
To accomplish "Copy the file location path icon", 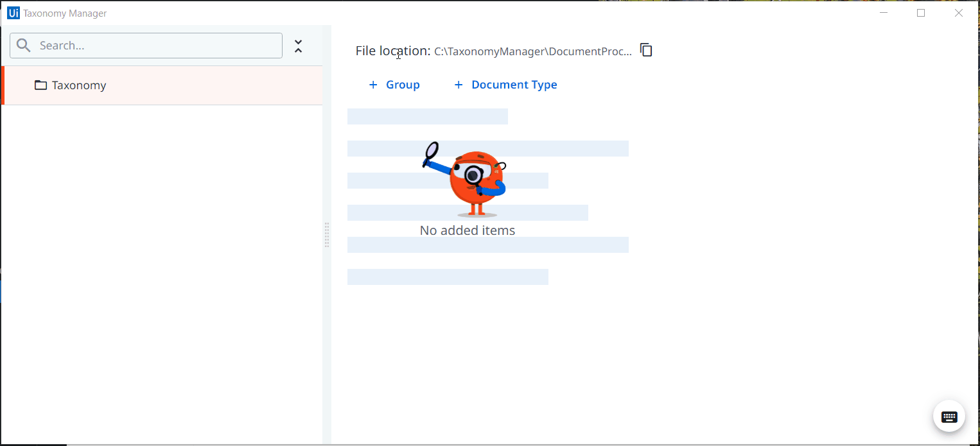I will [x=646, y=50].
